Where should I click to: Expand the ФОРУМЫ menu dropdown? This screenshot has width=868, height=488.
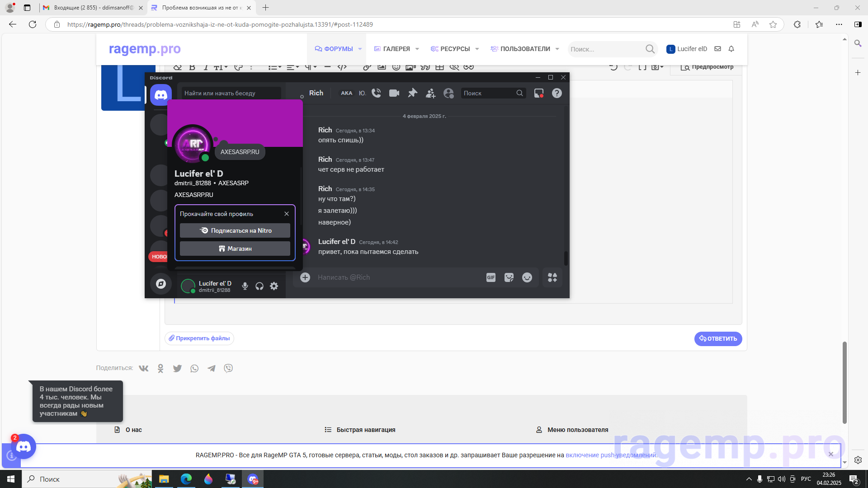(360, 49)
